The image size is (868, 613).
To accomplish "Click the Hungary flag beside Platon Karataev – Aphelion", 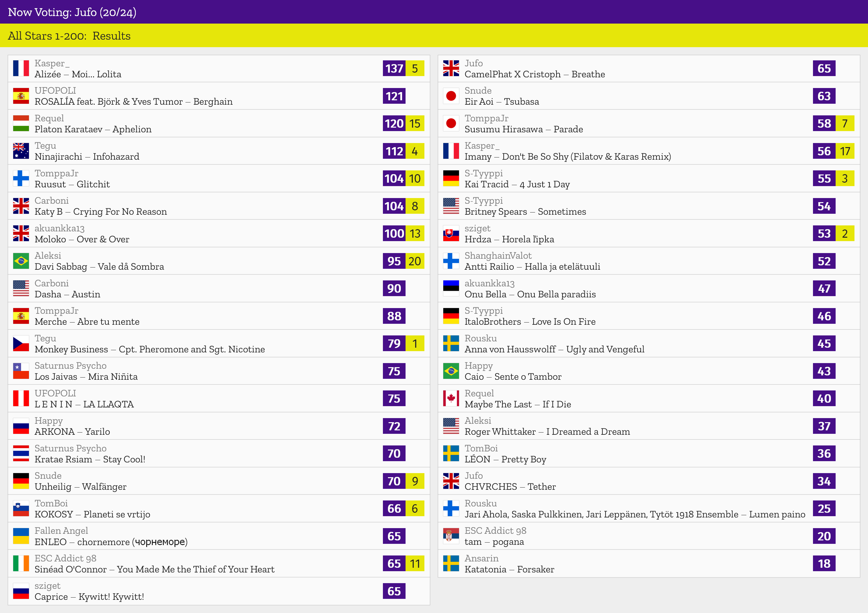I will tap(21, 123).
